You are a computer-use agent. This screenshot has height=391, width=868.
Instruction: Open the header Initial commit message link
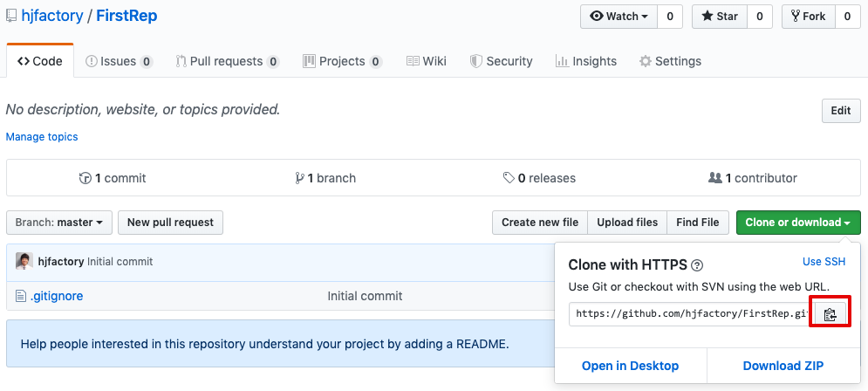click(120, 262)
